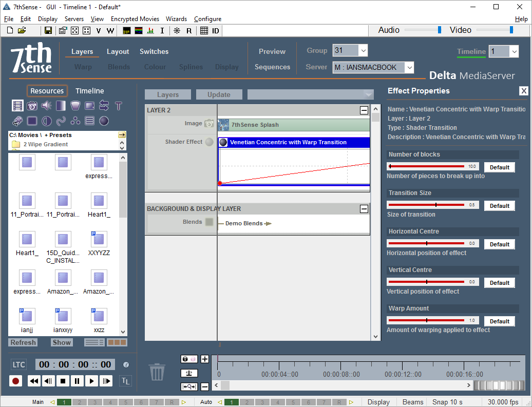Image resolution: width=532 pixels, height=407 pixels.
Task: Toggle the LTC timecode button
Action: tap(18, 364)
